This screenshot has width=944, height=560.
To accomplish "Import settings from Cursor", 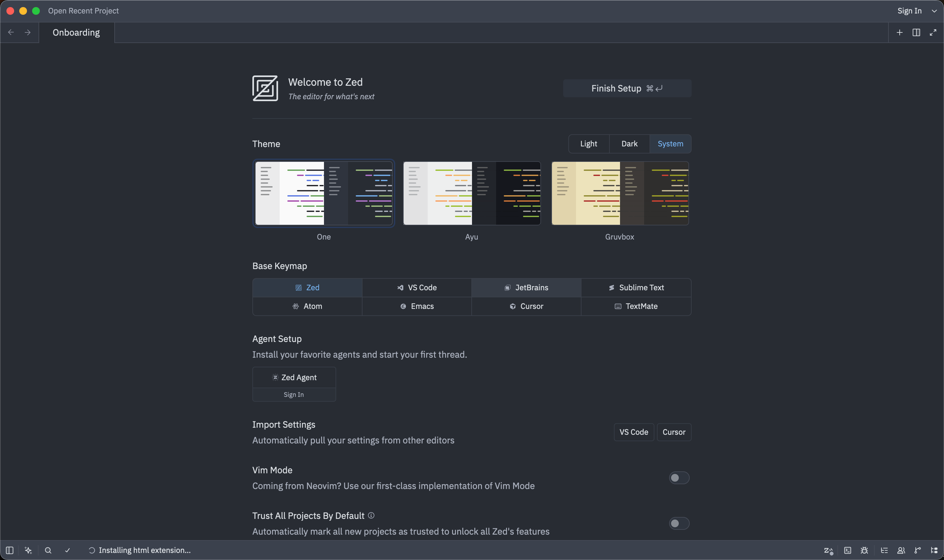I will (674, 432).
